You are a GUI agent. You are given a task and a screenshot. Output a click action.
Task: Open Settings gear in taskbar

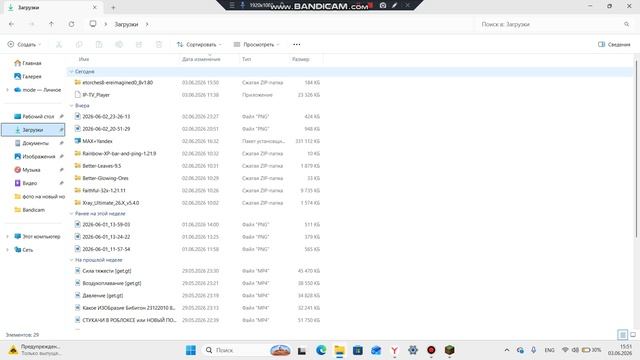413,350
